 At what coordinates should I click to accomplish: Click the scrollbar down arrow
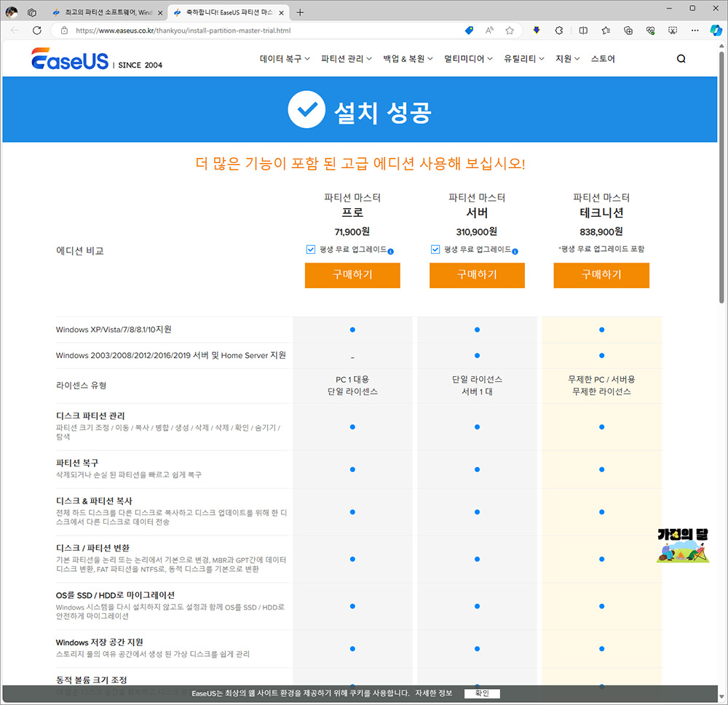(x=721, y=697)
